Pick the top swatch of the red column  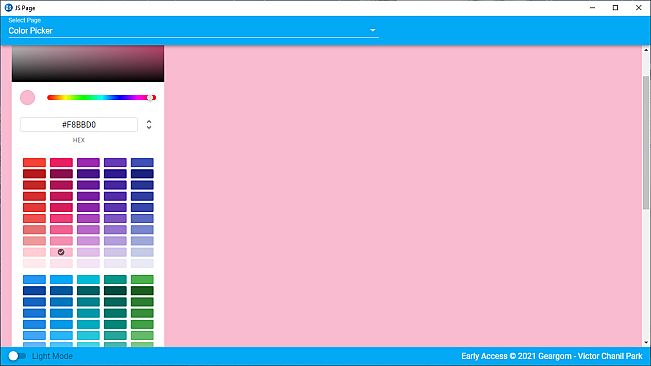[x=34, y=162]
